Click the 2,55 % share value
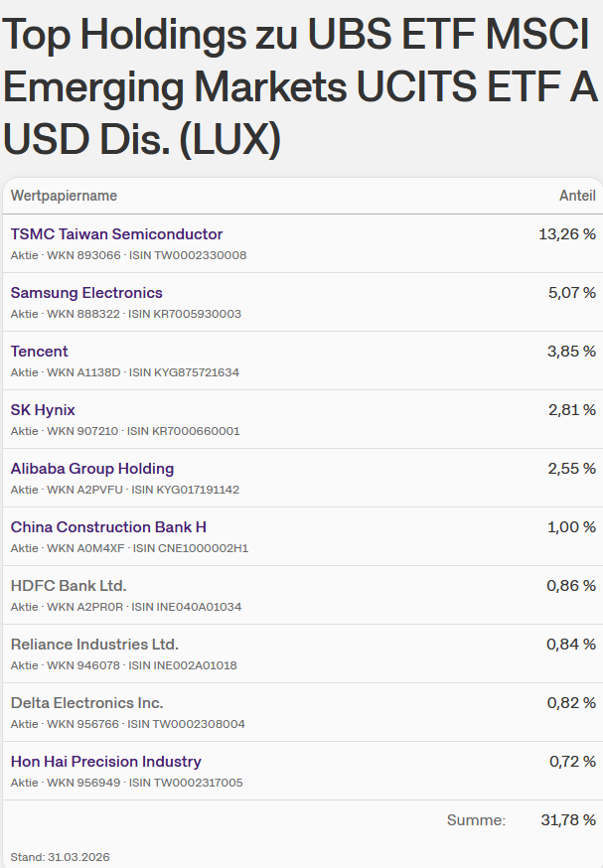 click(x=572, y=469)
